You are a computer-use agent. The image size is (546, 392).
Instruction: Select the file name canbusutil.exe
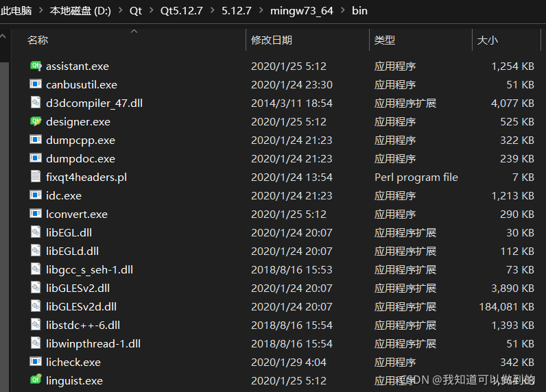pyautogui.click(x=82, y=84)
